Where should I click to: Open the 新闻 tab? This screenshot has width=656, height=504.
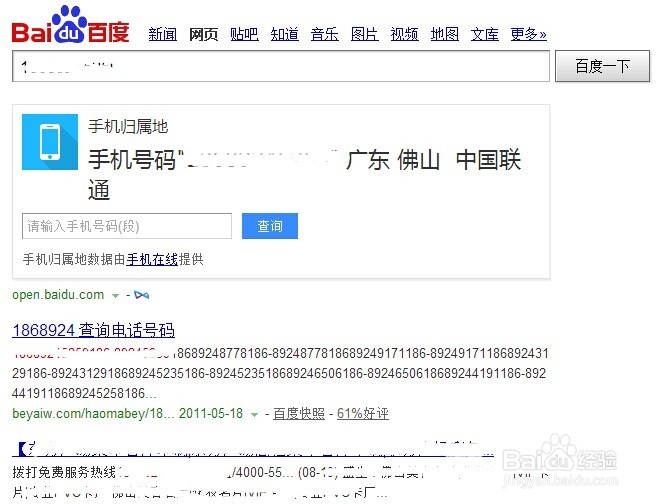tap(162, 34)
